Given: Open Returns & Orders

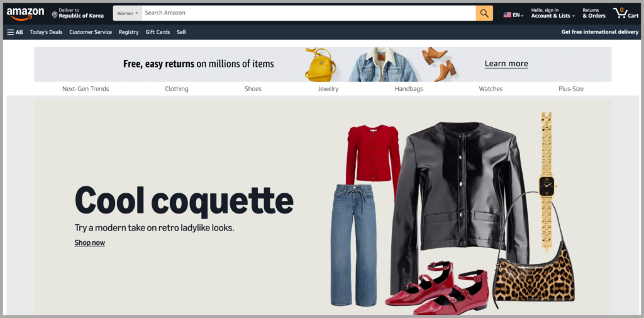Looking at the screenshot, I should 594,13.
